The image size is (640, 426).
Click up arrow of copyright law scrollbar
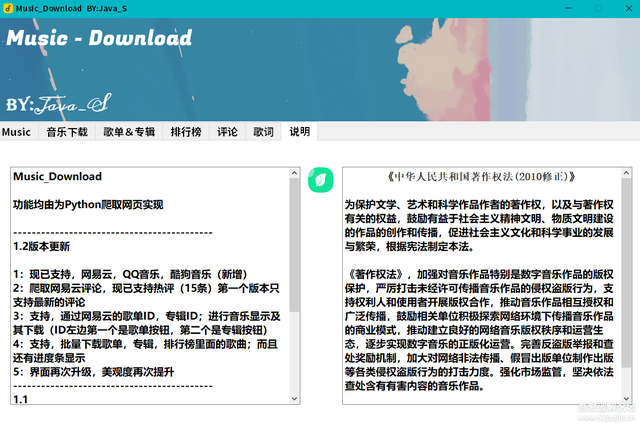point(626,173)
